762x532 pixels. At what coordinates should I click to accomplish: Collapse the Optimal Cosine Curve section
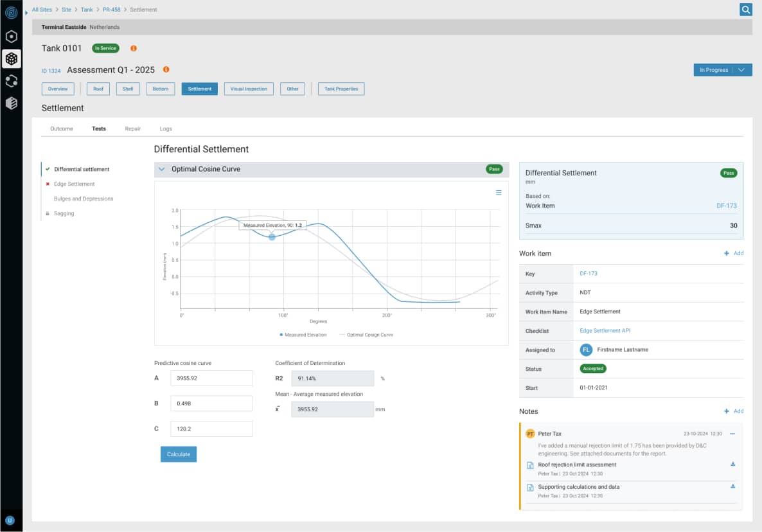[x=162, y=169]
